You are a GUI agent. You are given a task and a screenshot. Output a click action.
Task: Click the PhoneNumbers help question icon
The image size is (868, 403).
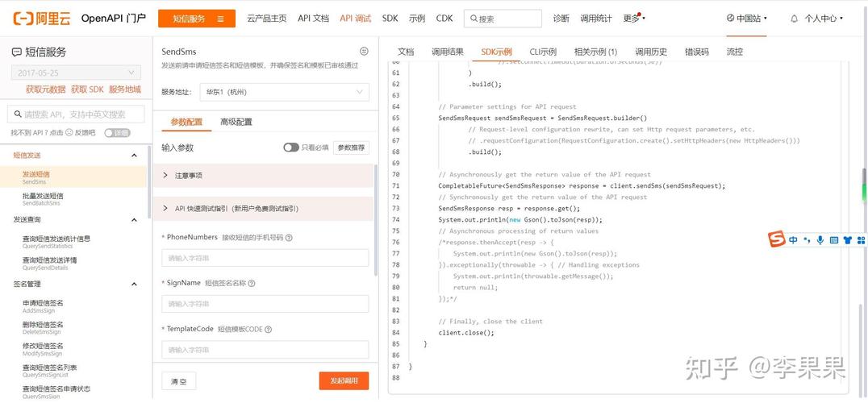[289, 238]
